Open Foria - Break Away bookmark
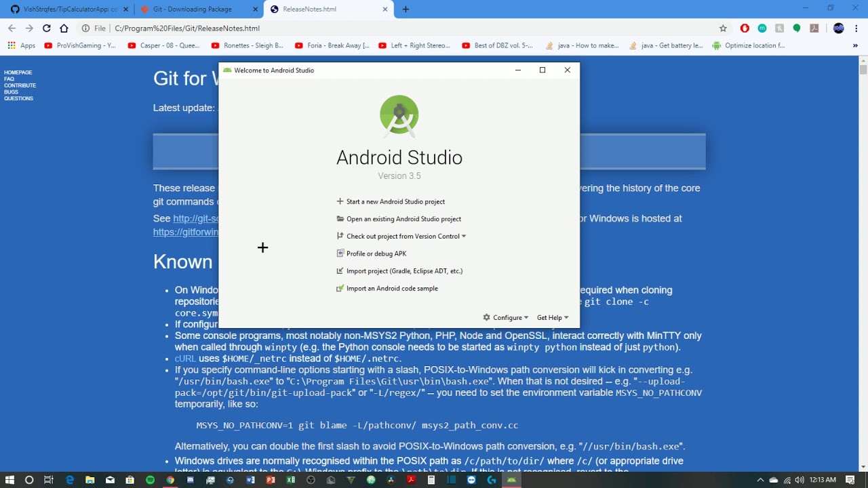Viewport: 868px width, 488px height. tap(332, 45)
